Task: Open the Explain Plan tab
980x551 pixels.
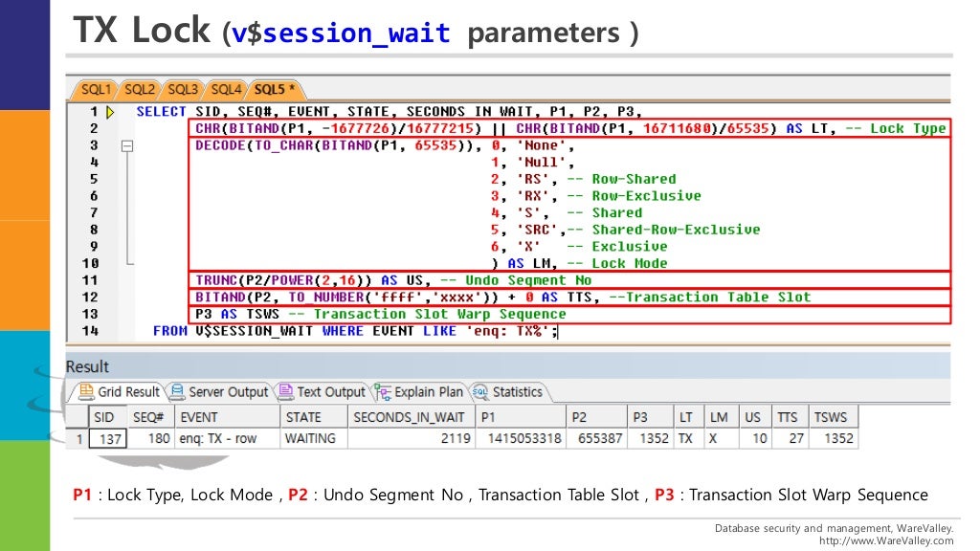Action: click(419, 391)
